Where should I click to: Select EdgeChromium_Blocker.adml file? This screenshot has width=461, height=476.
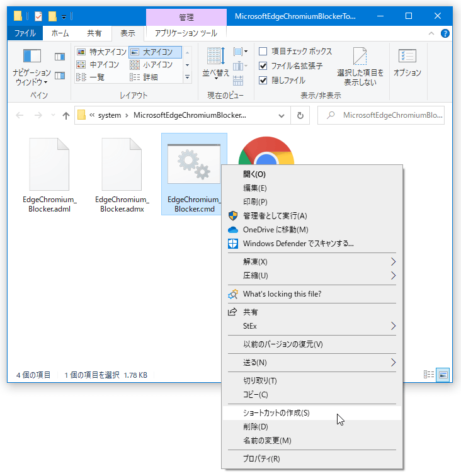[49, 175]
